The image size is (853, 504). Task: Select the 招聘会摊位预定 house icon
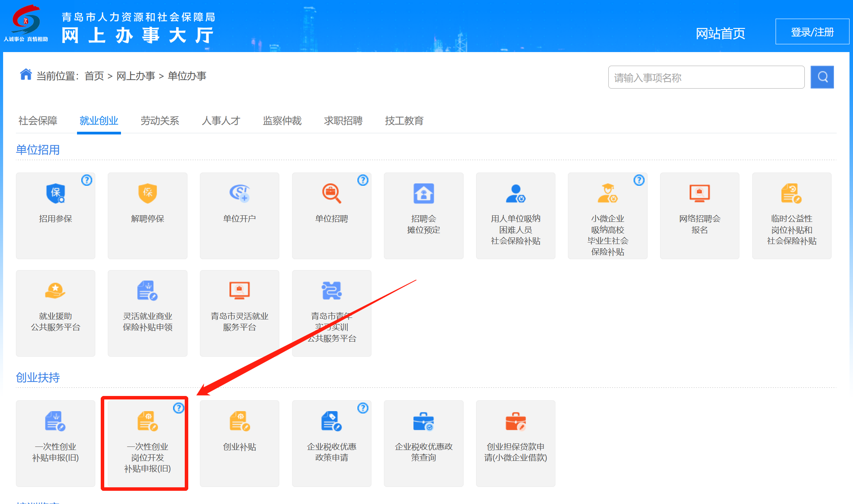tap(424, 194)
